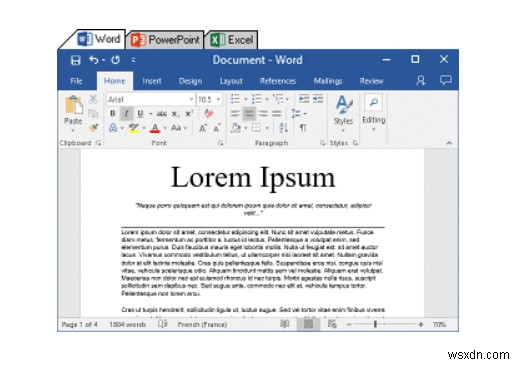Open Customize Quick Access Toolbar menu
521x365 pixels.
133,60
